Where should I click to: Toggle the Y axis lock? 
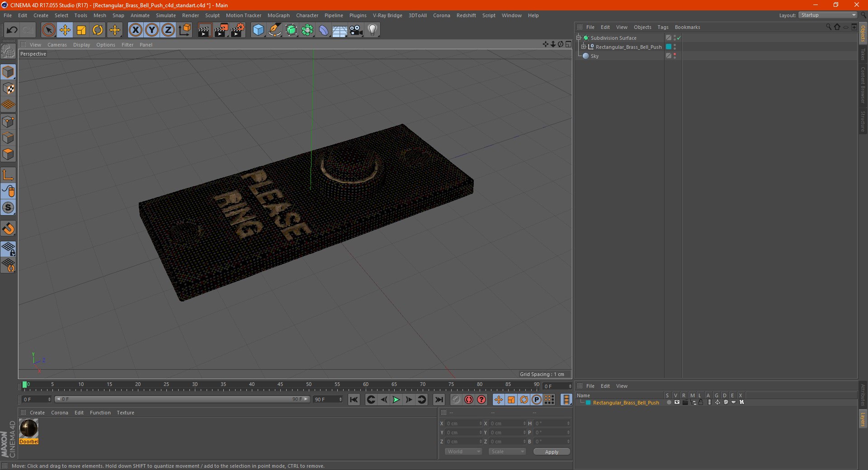(x=152, y=30)
